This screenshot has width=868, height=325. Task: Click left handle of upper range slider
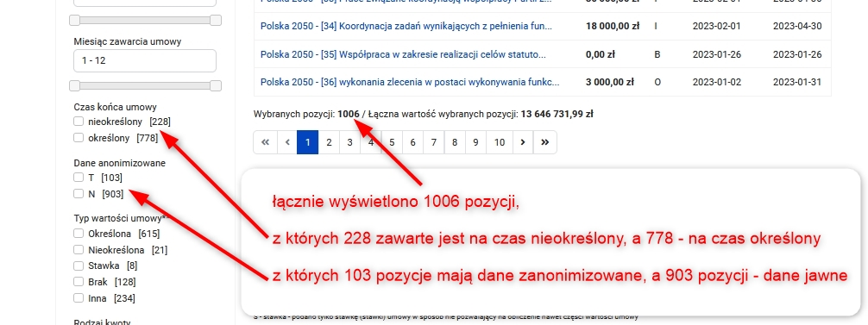[x=74, y=21]
